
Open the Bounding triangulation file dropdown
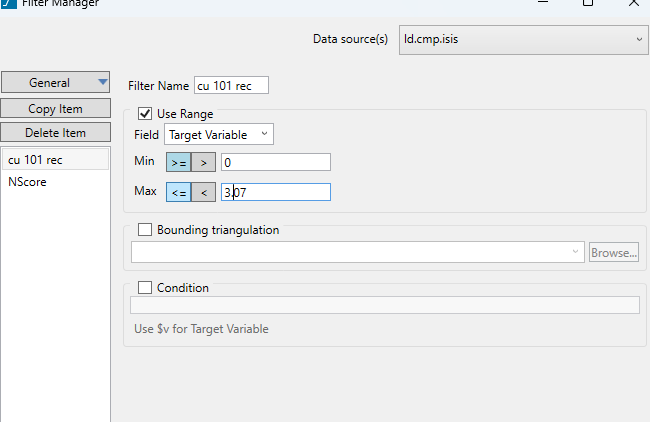pos(358,252)
